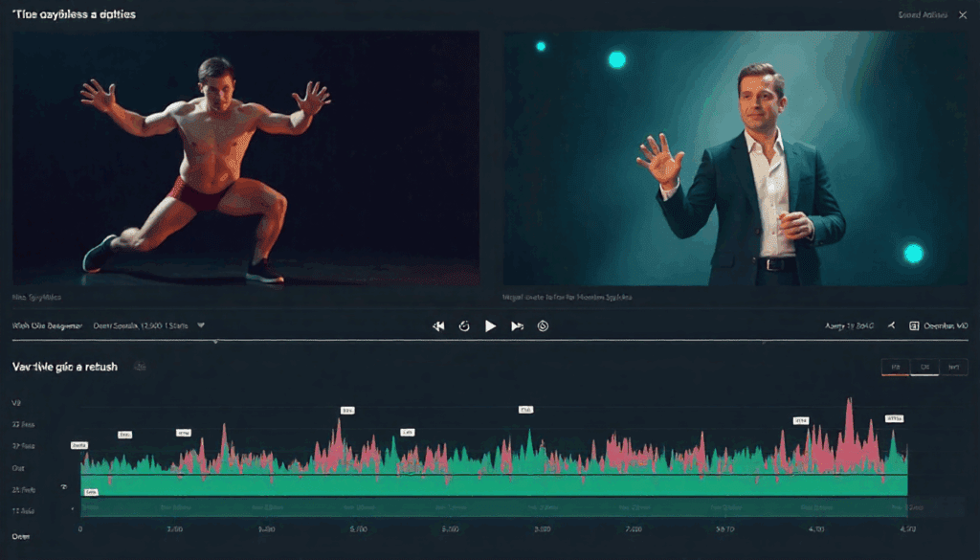
Task: Select the V2 track label in the timeline panel
Action: click(x=16, y=403)
